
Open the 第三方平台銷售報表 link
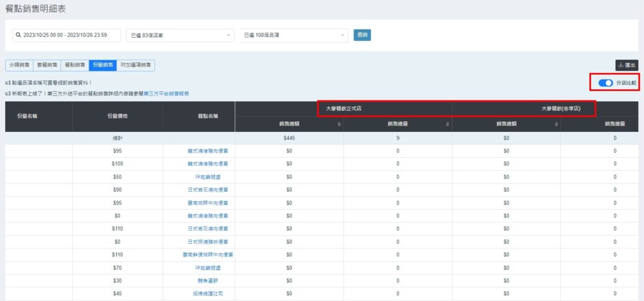[166, 94]
